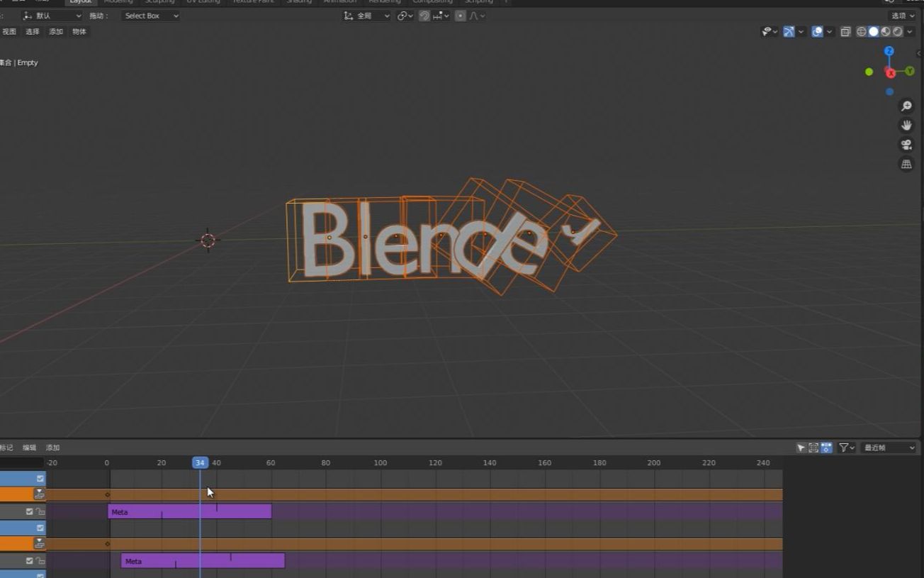The width and height of the screenshot is (924, 578).
Task: Click the '集合 | Empty' viewport label
Action: (18, 62)
